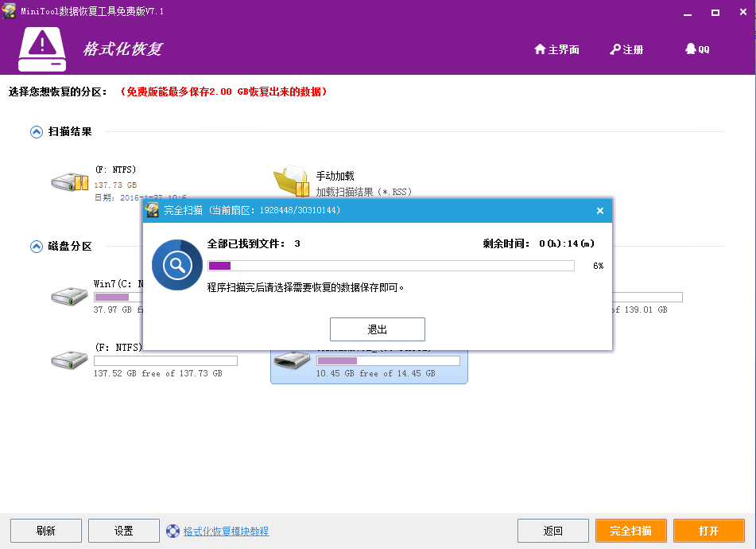Click the '加载扫描结果 (*.RSS)' text
Image resolution: width=756 pixels, height=549 pixels.
pyautogui.click(x=364, y=192)
